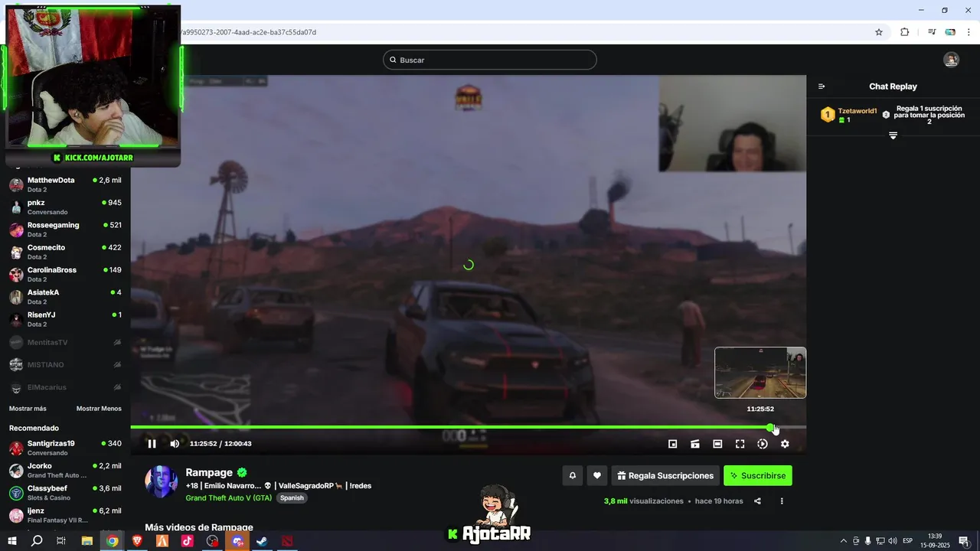This screenshot has height=551, width=980.
Task: Click the Buscar search field
Action: pos(490,60)
